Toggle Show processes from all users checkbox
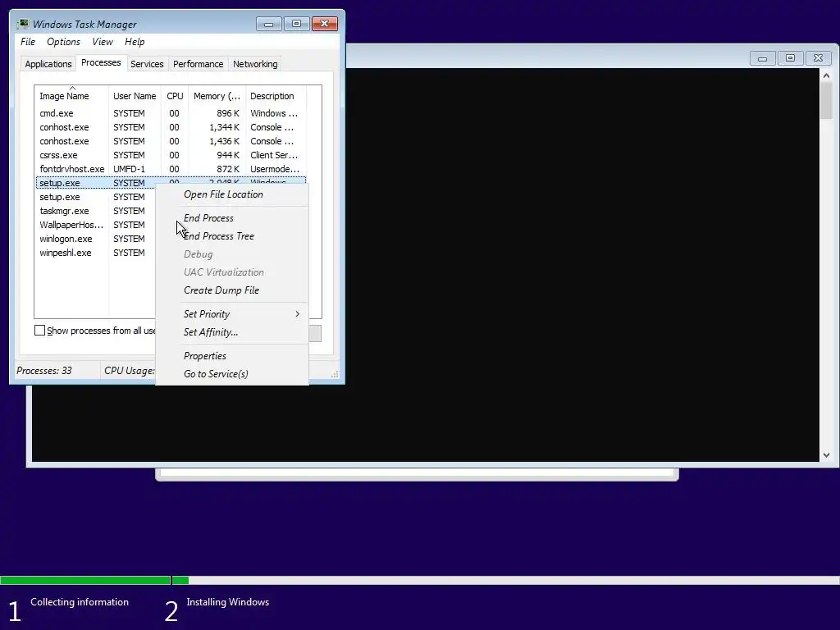This screenshot has height=630, width=840. click(x=39, y=331)
